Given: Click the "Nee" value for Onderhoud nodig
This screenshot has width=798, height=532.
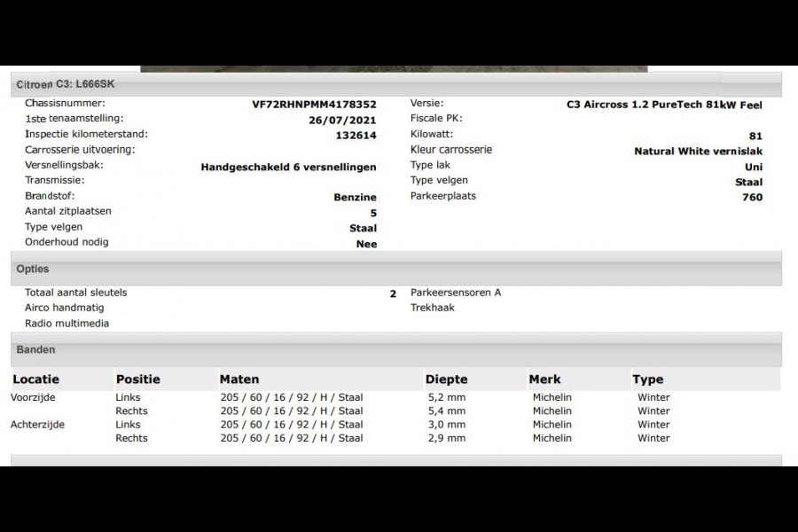Looking at the screenshot, I should [x=366, y=244].
